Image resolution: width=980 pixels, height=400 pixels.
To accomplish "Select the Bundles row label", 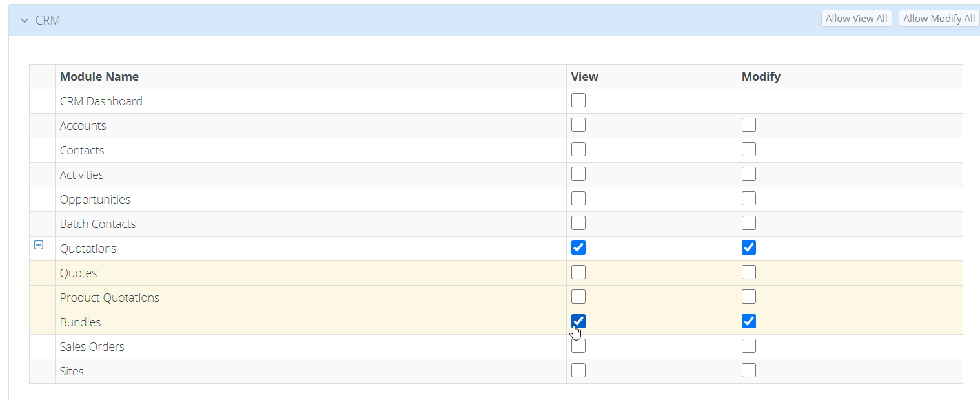I will coord(81,322).
